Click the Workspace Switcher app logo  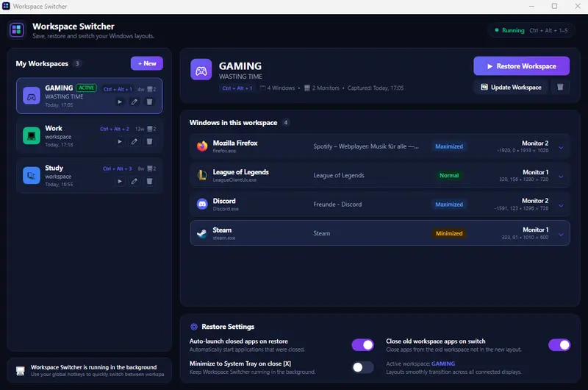point(16,30)
